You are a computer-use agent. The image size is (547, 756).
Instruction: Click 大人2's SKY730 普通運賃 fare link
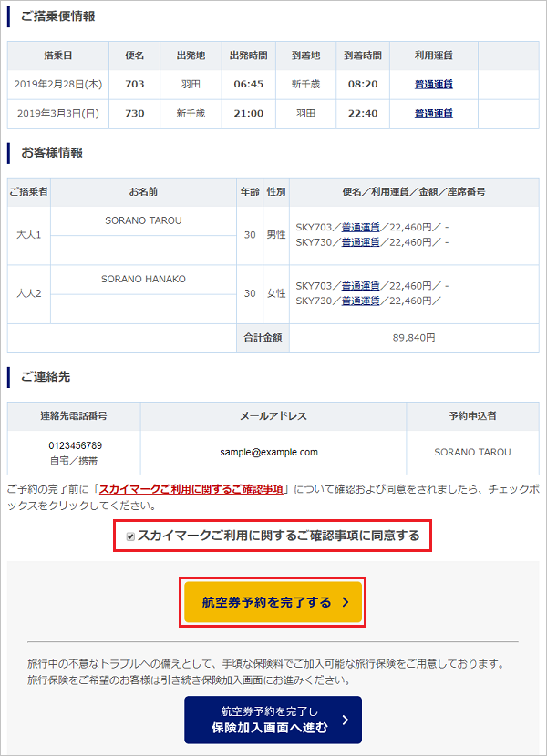pyautogui.click(x=360, y=300)
